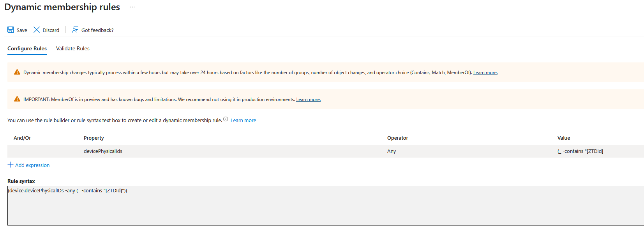
Task: Click warning icon in processing time banner
Action: 17,72
